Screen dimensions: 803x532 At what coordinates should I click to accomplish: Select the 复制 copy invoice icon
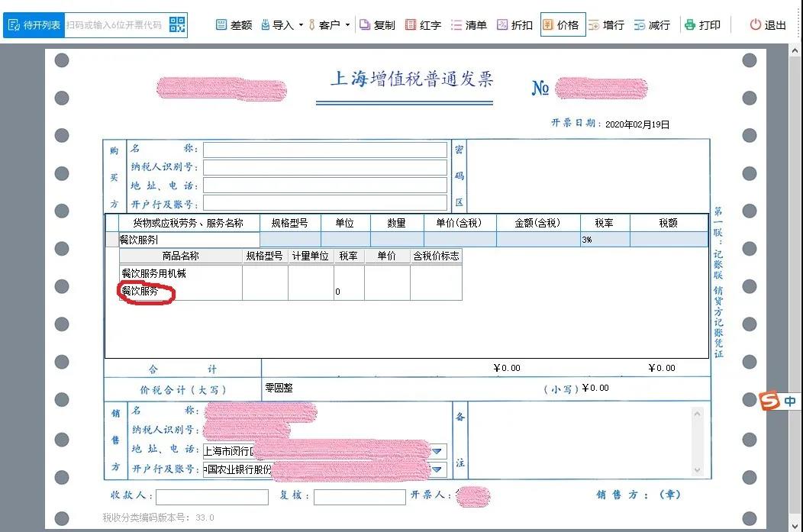tap(376, 24)
